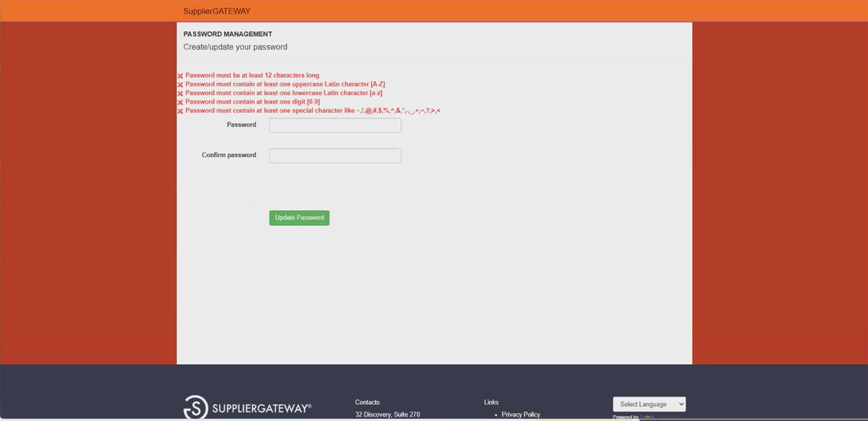Viewport: 868px width, 421px height.
Task: Click the X icon beside digit rule
Action: point(180,102)
